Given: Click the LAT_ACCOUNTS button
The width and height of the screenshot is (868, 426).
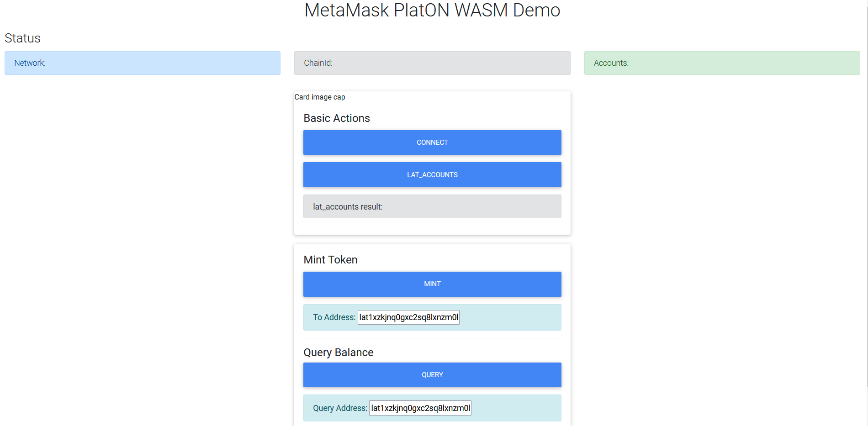Looking at the screenshot, I should tap(432, 175).
